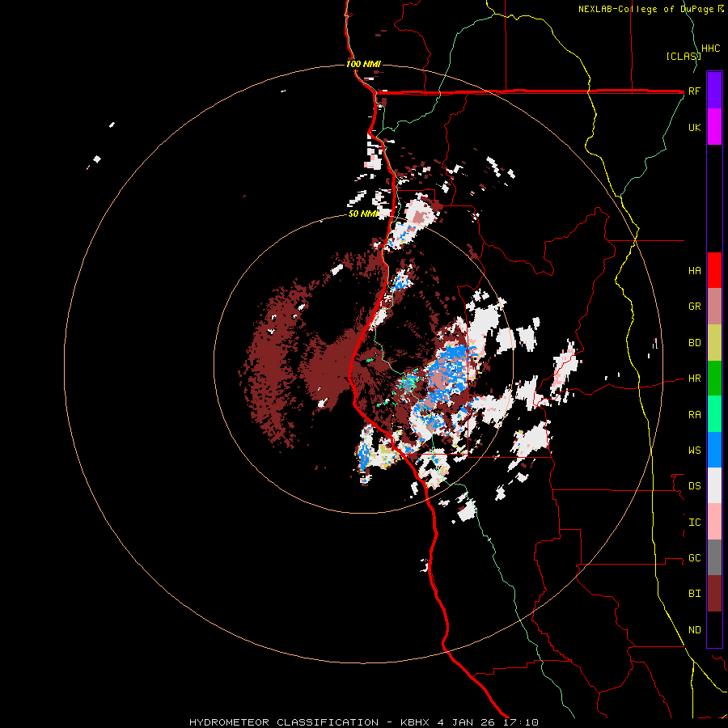Select the dusty pink GR legend swatch
The image size is (728, 728).
[714, 307]
